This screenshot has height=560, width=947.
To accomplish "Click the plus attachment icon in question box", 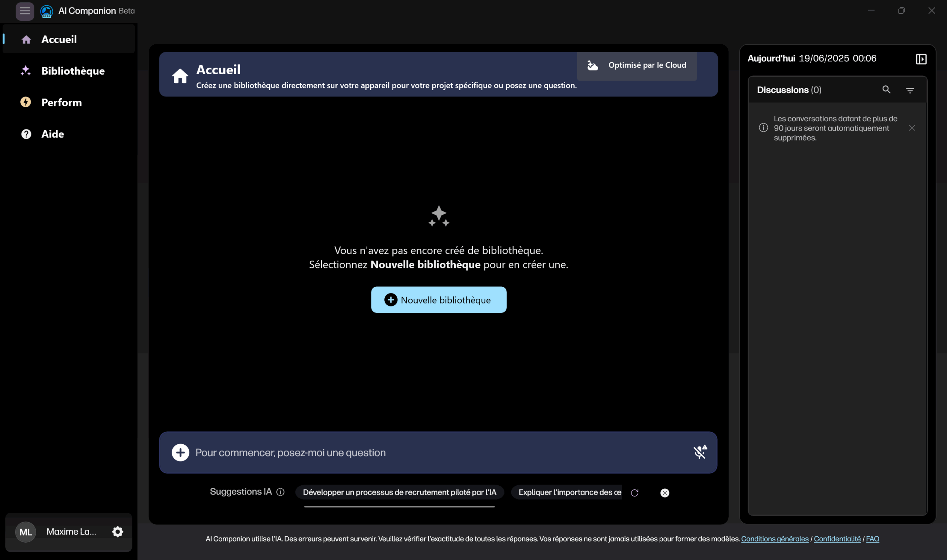I will tap(181, 452).
